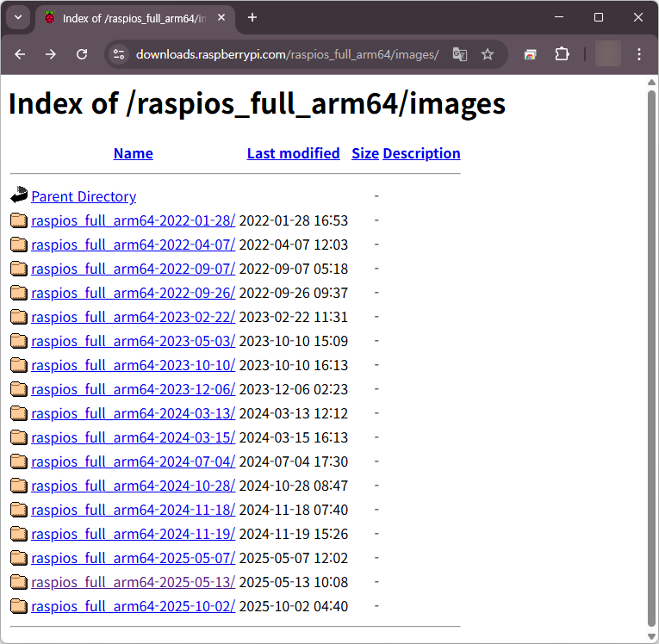This screenshot has height=644, width=659.
Task: Open the Chrome three-dot menu
Action: (x=639, y=54)
